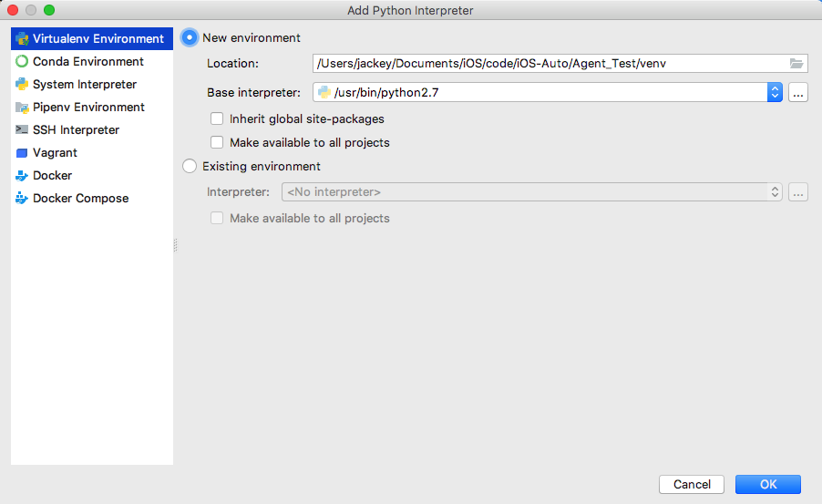
Task: Expand the No interpreter combo box
Action: [x=531, y=192]
